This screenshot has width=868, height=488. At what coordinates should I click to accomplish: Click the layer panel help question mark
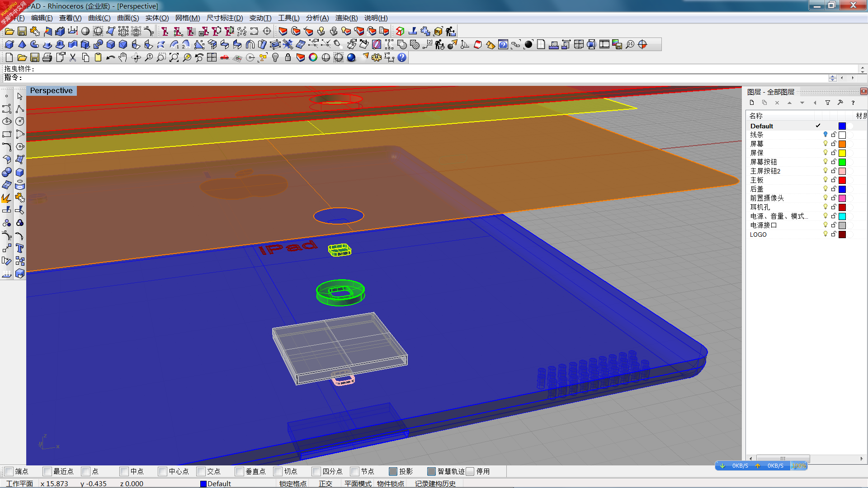pyautogui.click(x=853, y=103)
